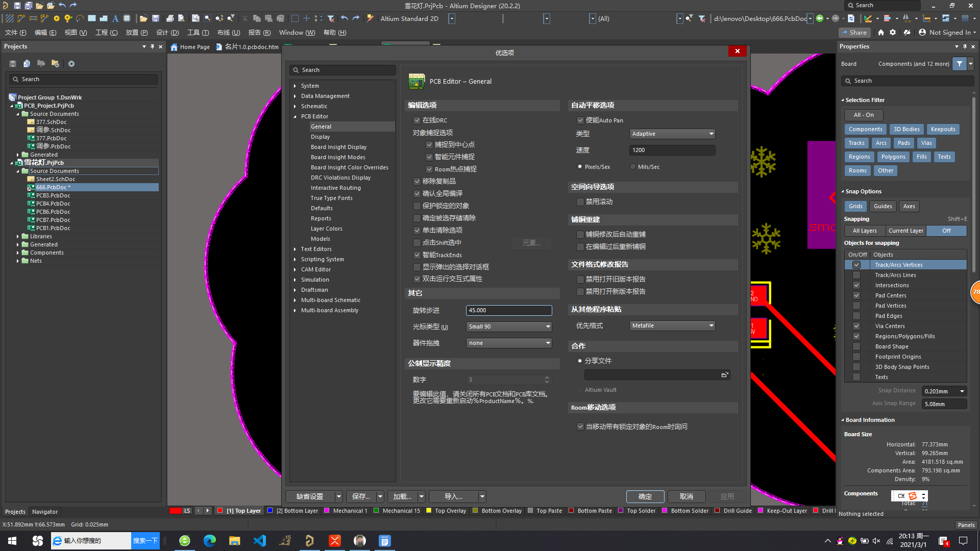This screenshot has width=980, height=551.
Task: Click the 确定 button
Action: click(x=645, y=496)
